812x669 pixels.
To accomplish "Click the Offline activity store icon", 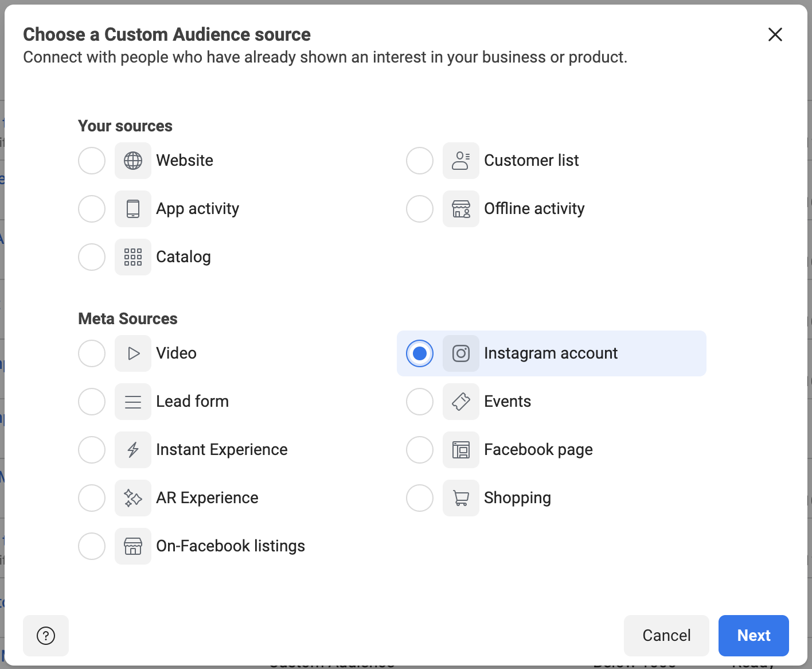I will tap(461, 209).
